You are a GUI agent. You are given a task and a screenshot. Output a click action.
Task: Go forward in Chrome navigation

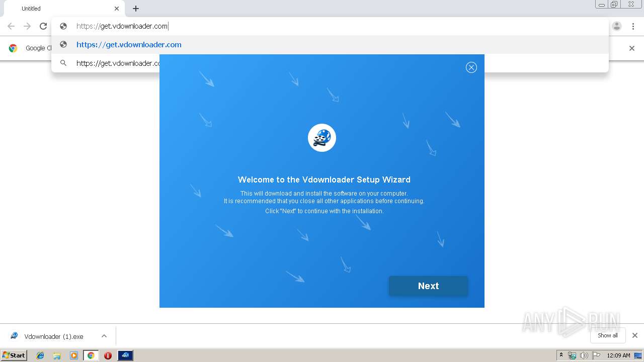27,26
